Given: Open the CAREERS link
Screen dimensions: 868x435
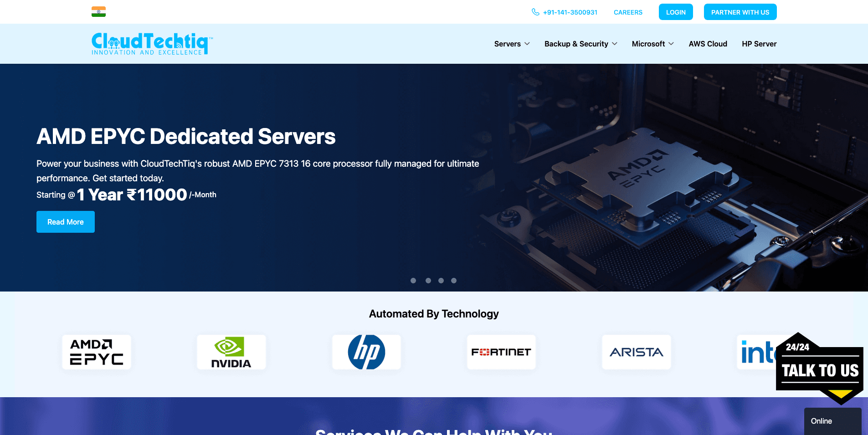Looking at the screenshot, I should (628, 12).
